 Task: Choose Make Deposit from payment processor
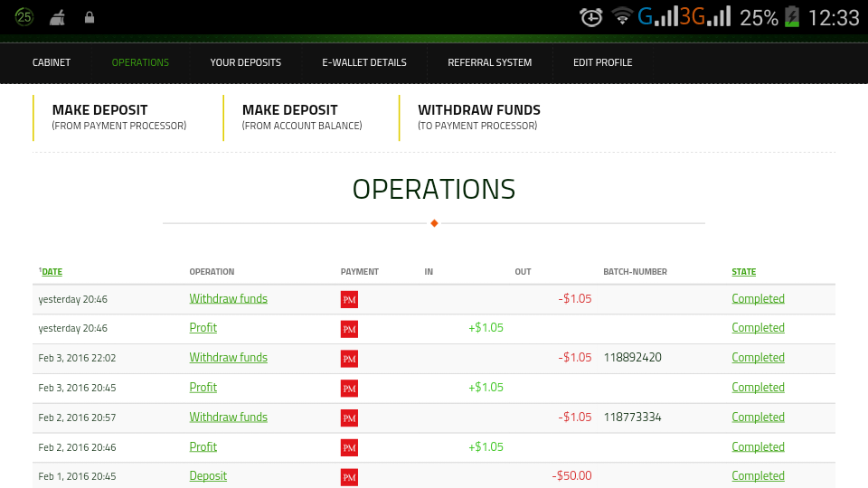[119, 117]
